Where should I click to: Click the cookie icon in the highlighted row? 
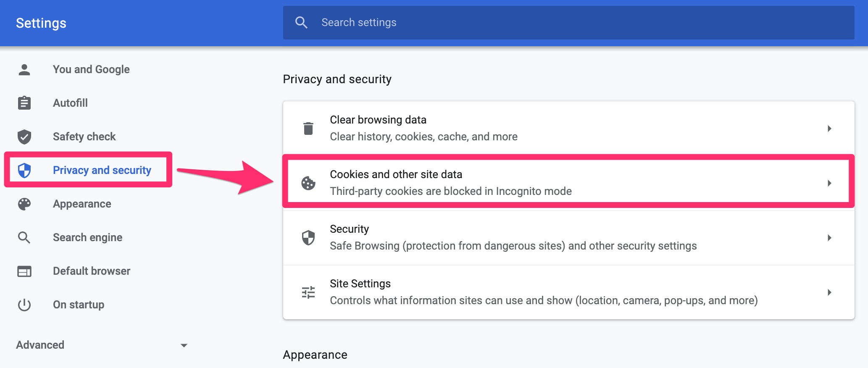[309, 183]
